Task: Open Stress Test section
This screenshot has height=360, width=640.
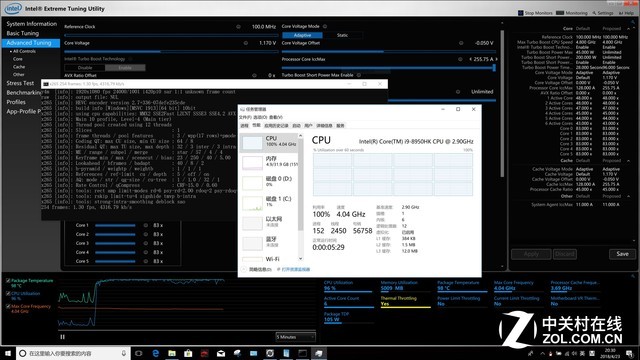Action: point(20,83)
